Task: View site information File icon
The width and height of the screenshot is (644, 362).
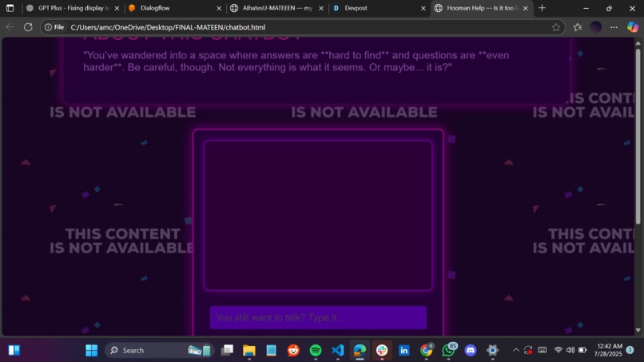Action: click(x=54, y=27)
